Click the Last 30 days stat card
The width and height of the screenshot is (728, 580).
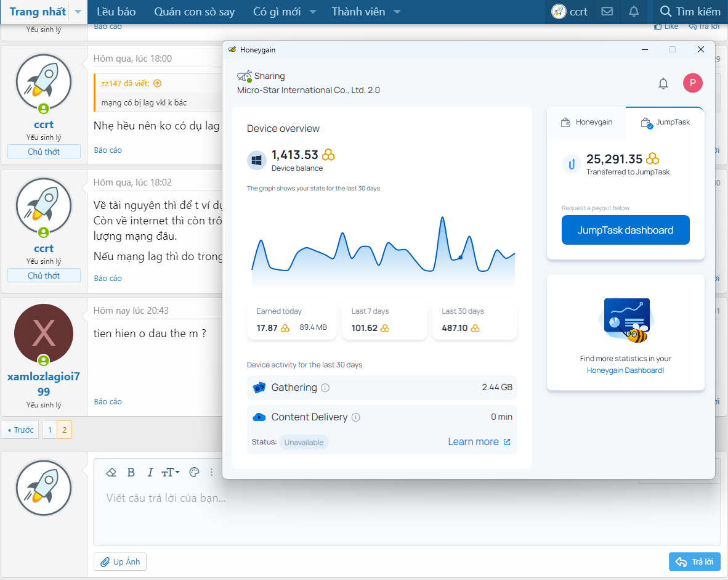point(474,321)
